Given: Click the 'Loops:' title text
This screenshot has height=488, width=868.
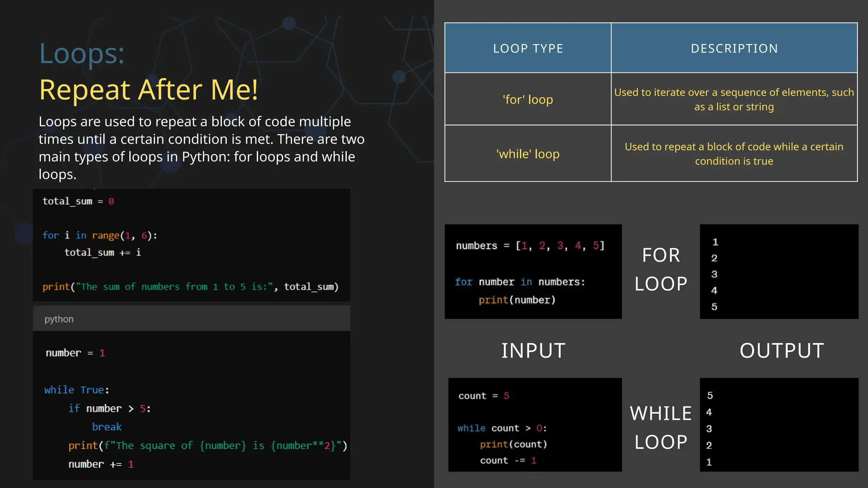Looking at the screenshot, I should pos(82,53).
